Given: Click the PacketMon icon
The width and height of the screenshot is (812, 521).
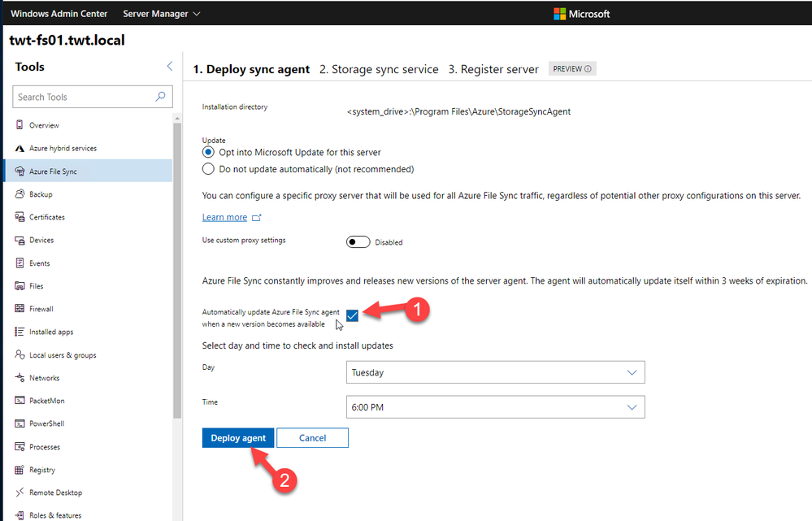Looking at the screenshot, I should tap(20, 401).
